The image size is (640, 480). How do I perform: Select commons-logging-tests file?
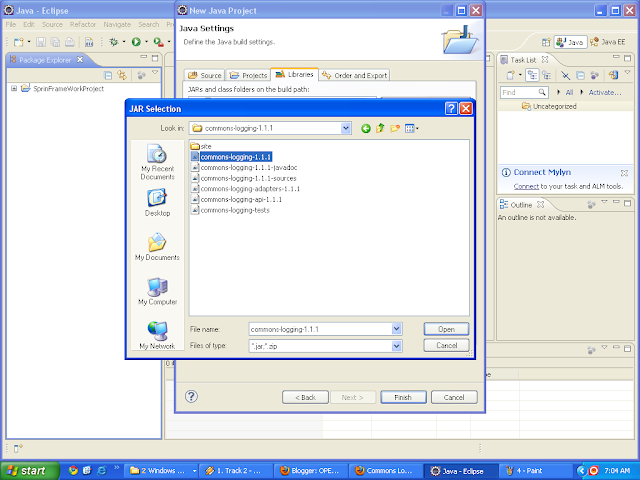[230, 210]
